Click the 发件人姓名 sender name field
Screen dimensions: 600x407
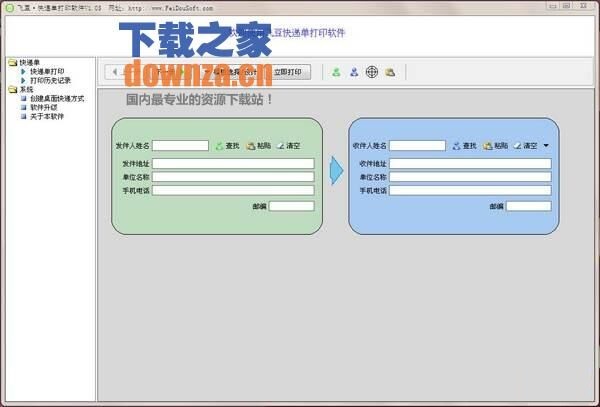[180, 146]
